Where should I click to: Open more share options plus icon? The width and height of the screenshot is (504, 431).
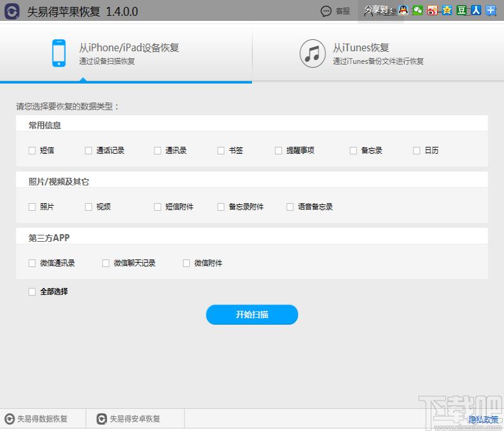491,11
